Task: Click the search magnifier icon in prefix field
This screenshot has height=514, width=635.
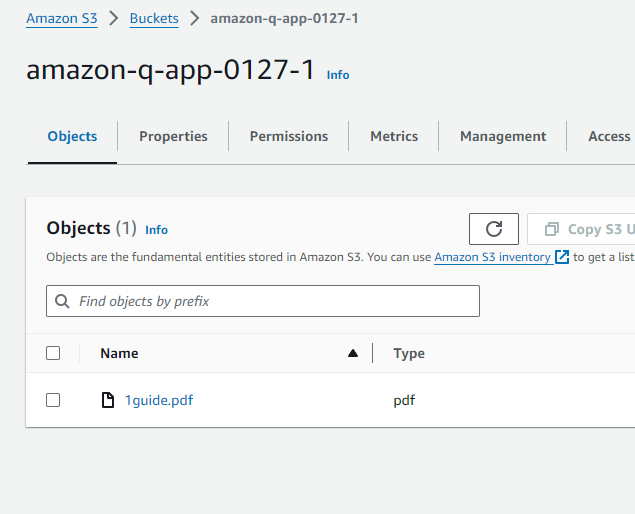Action: click(x=62, y=301)
